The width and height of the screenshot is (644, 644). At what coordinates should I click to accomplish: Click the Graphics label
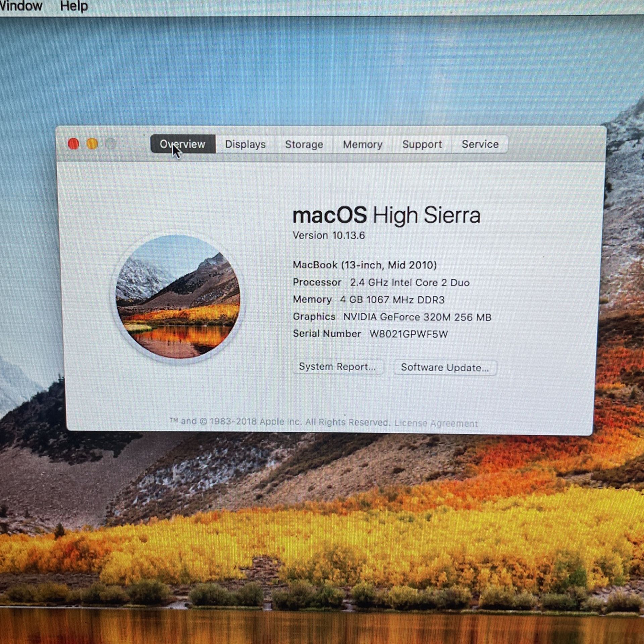[x=314, y=316]
